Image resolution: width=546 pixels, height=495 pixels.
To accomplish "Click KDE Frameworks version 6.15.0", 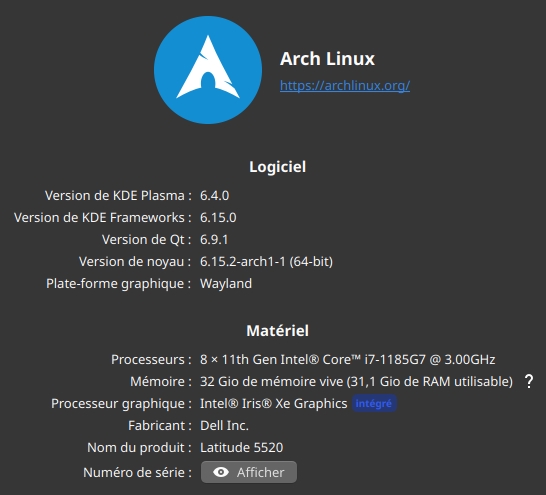I will 218,218.
